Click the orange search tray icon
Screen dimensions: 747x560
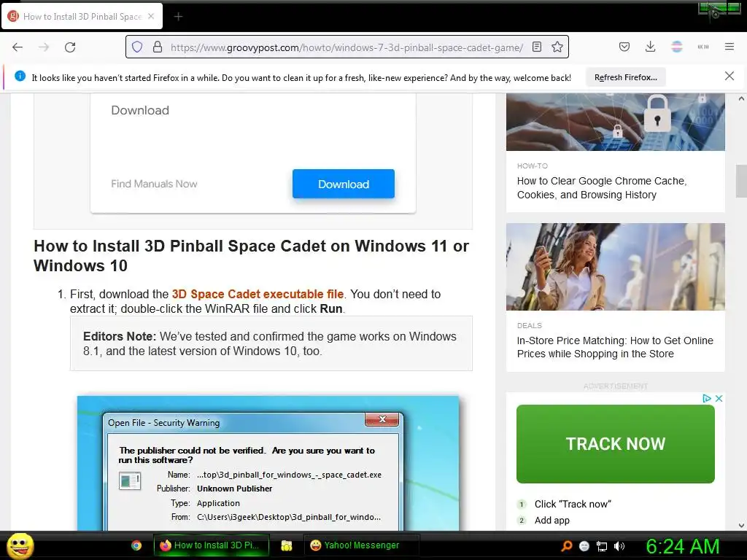[x=567, y=546]
